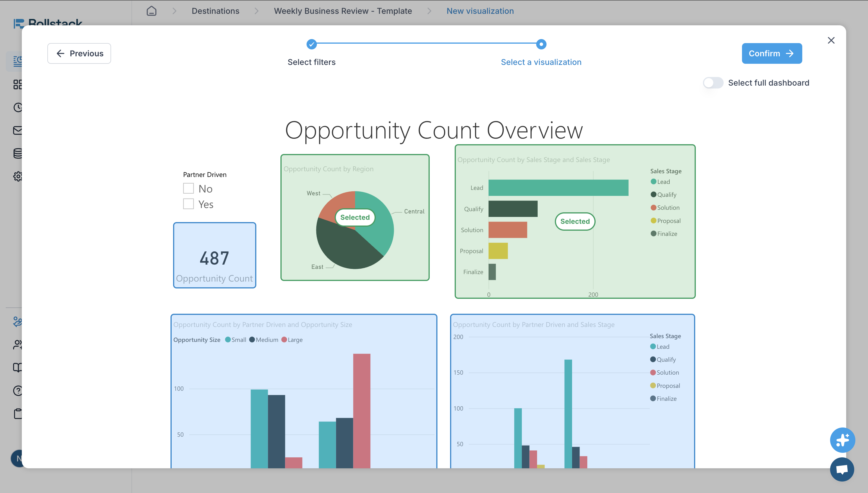The image size is (868, 493).
Task: Open settings via the gear icon
Action: click(18, 177)
